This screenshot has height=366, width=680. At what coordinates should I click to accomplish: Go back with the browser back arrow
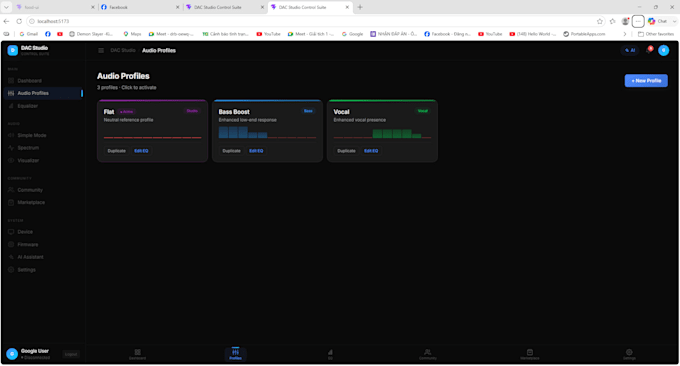7,21
